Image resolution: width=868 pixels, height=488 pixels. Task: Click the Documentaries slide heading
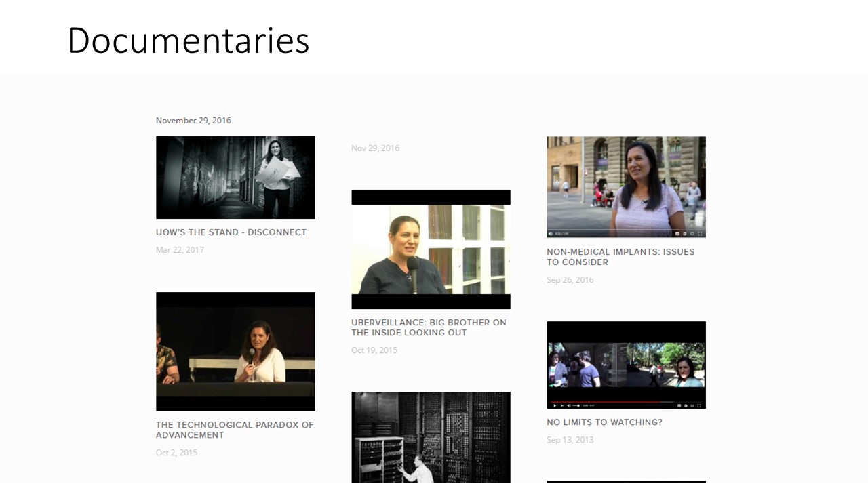tap(189, 40)
